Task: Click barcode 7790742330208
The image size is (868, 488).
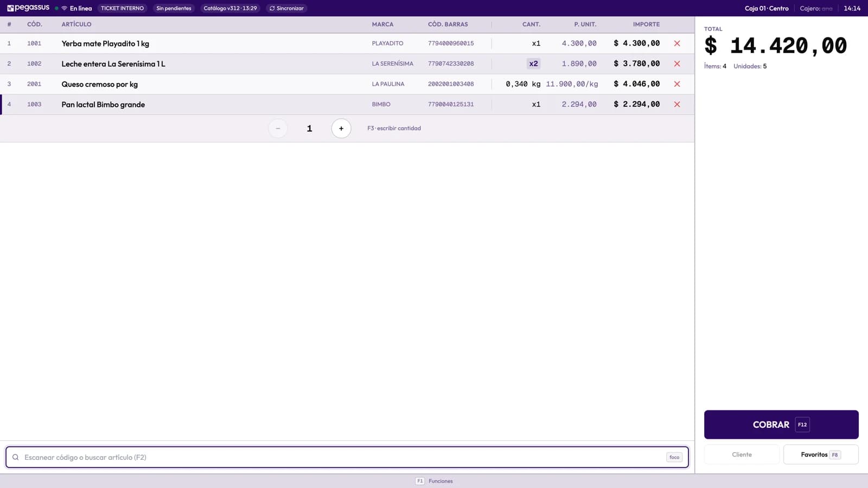Action: (x=451, y=63)
